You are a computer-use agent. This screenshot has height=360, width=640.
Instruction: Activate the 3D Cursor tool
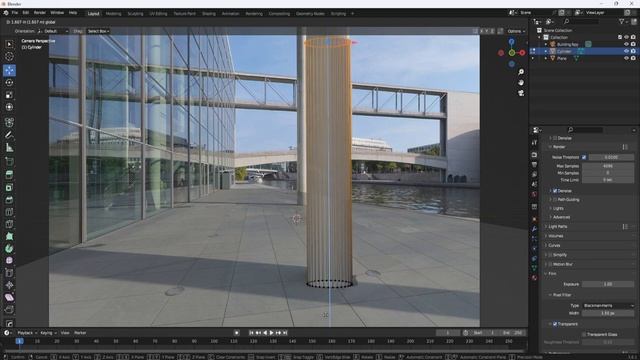[9, 57]
